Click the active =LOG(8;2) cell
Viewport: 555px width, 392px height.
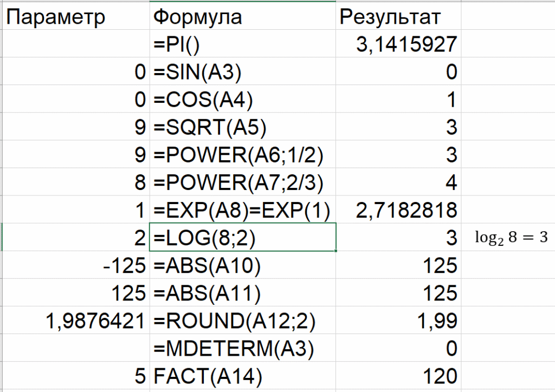point(242,238)
